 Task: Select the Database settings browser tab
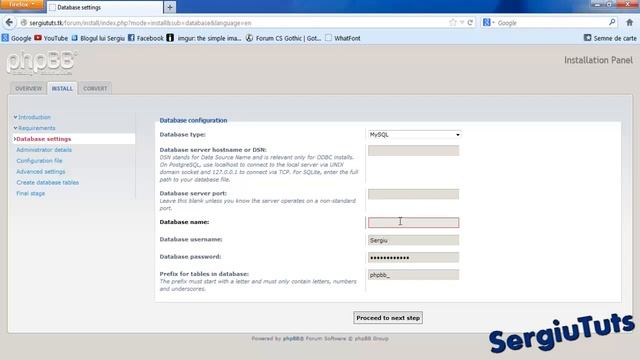105,7
